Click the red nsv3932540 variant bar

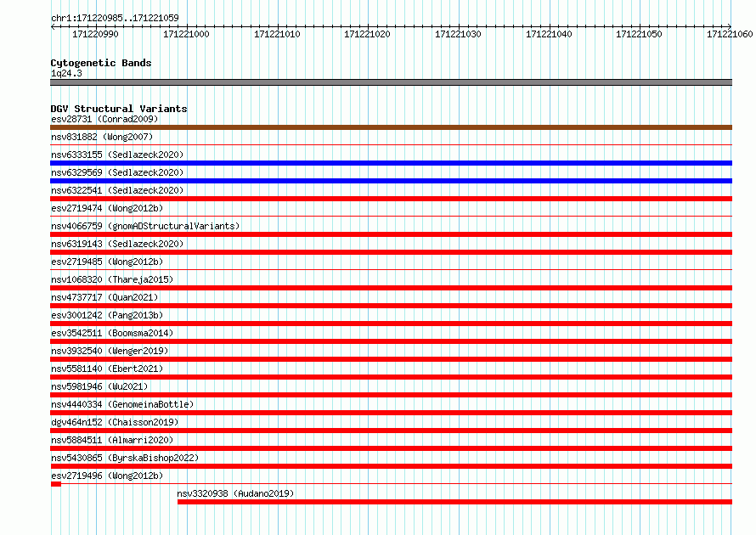pos(391,359)
